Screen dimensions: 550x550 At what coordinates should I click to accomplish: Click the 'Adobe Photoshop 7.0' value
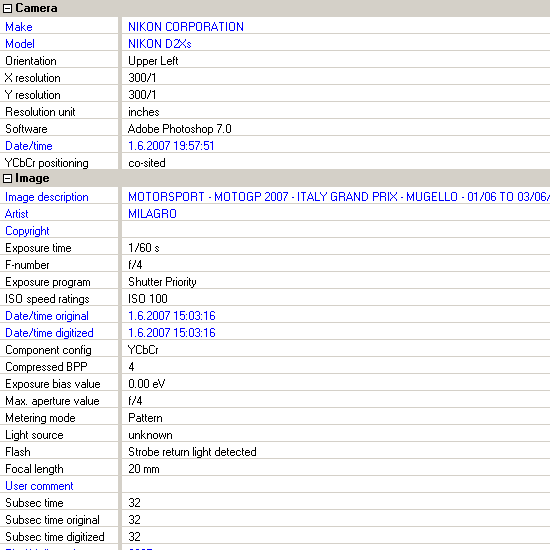(180, 129)
